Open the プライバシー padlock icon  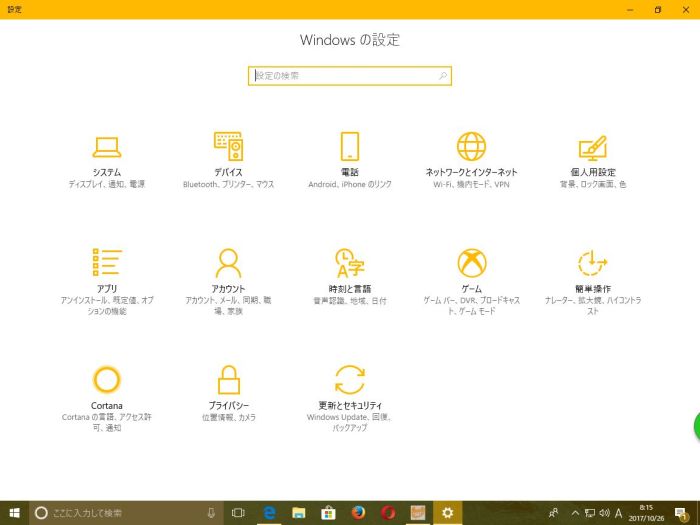click(228, 379)
